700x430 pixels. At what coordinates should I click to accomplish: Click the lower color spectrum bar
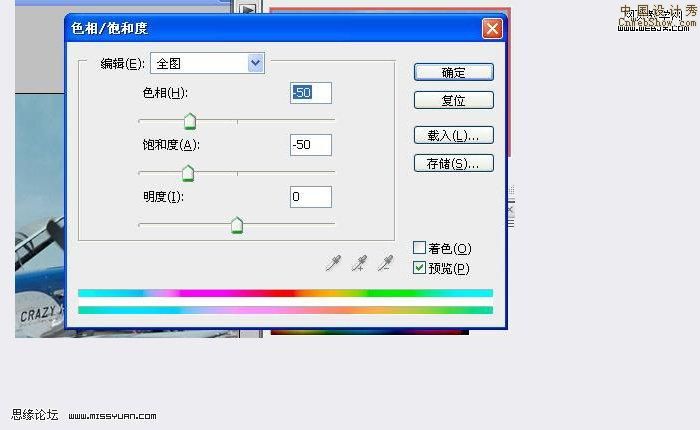[x=285, y=310]
